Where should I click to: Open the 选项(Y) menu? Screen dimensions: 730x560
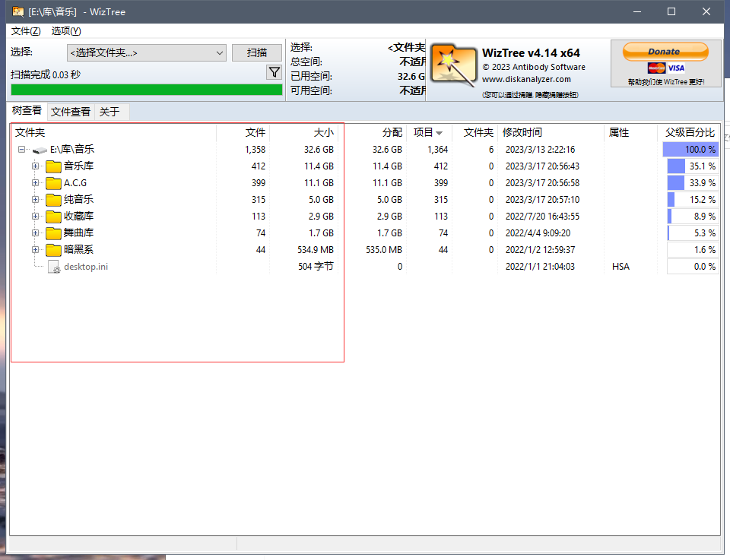pyautogui.click(x=66, y=31)
